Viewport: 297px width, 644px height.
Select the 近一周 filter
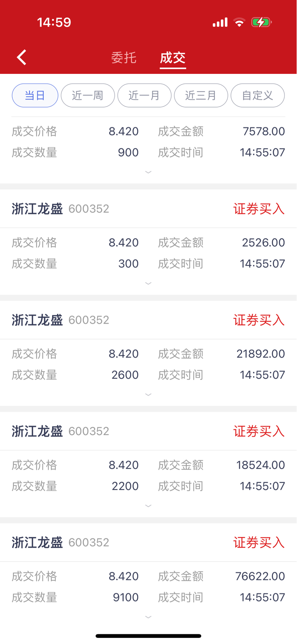pos(88,96)
